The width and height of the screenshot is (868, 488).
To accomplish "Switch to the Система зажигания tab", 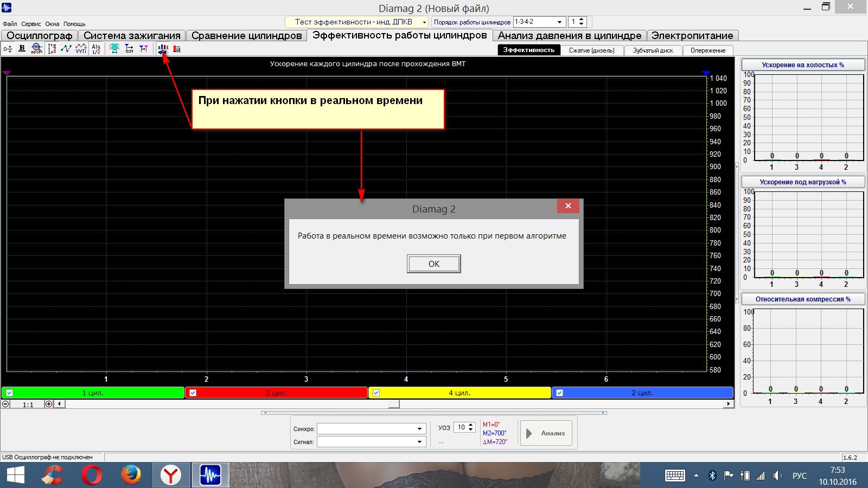I will point(132,36).
